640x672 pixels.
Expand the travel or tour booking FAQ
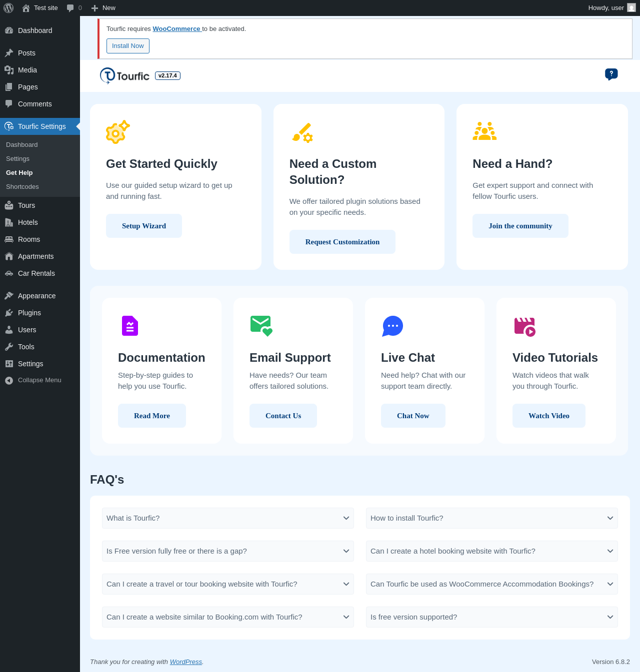[228, 584]
